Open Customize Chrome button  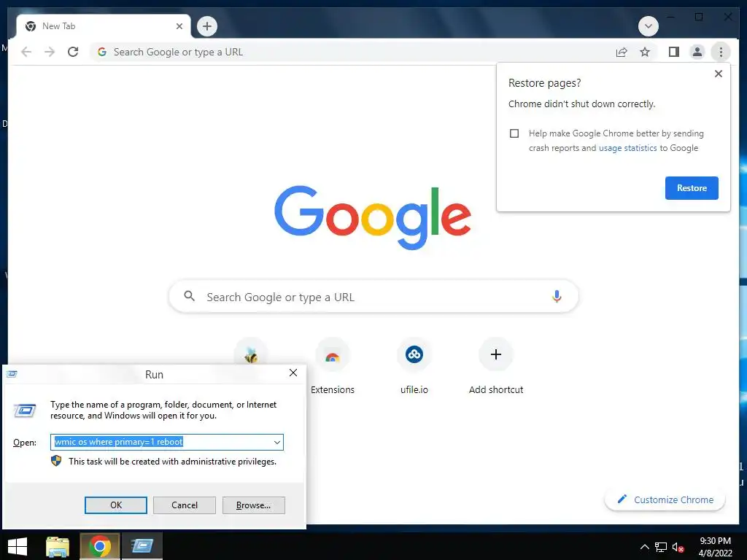pyautogui.click(x=665, y=499)
